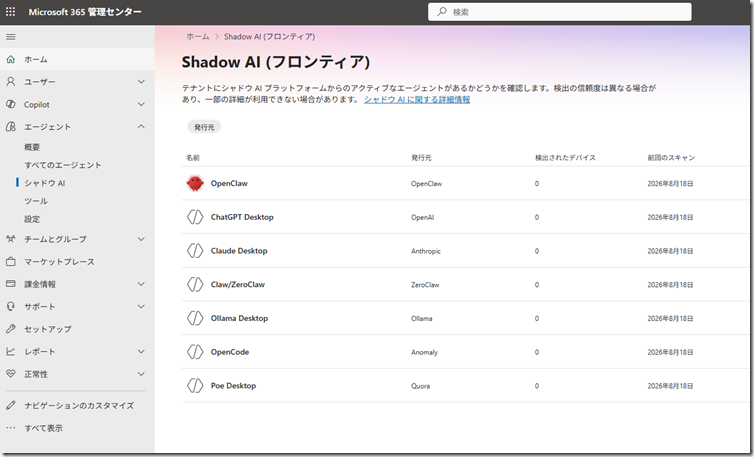Open the ChatGPT Desktop name text
This screenshot has width=754, height=457.
coord(242,217)
